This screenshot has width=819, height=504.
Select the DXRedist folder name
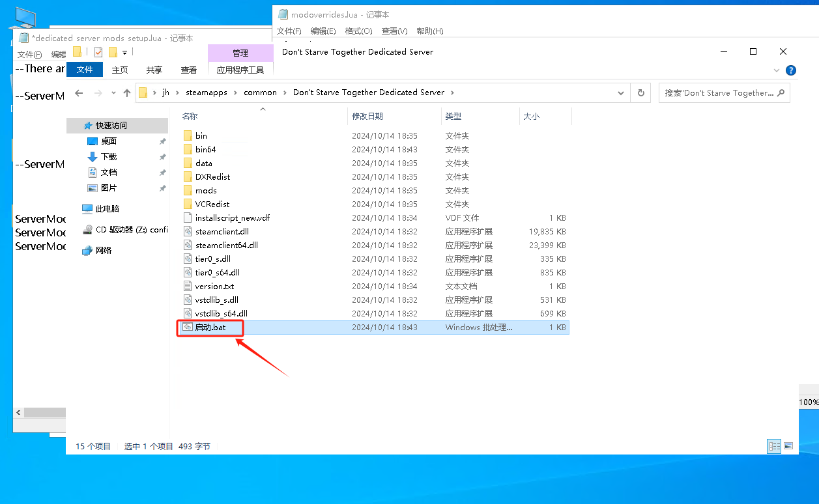[213, 177]
